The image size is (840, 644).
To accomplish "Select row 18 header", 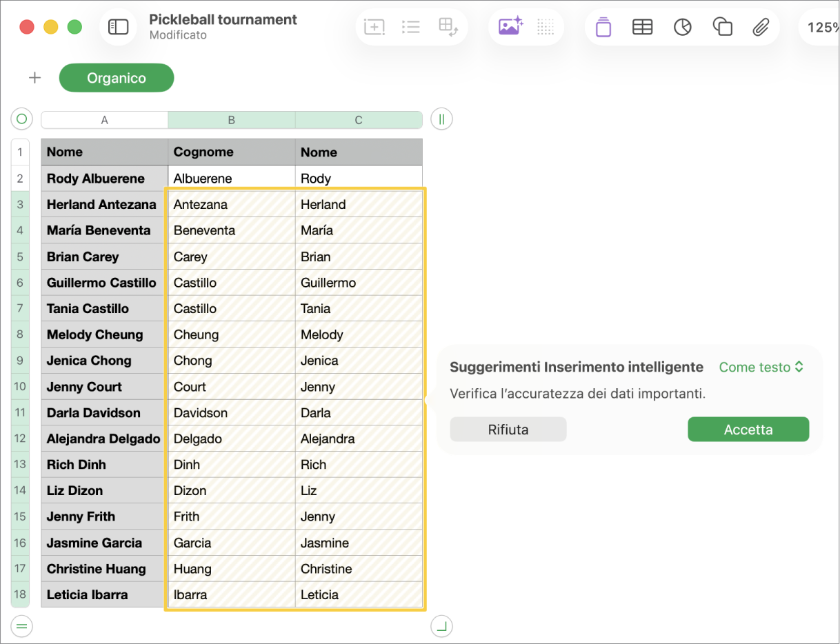I will pos(20,594).
